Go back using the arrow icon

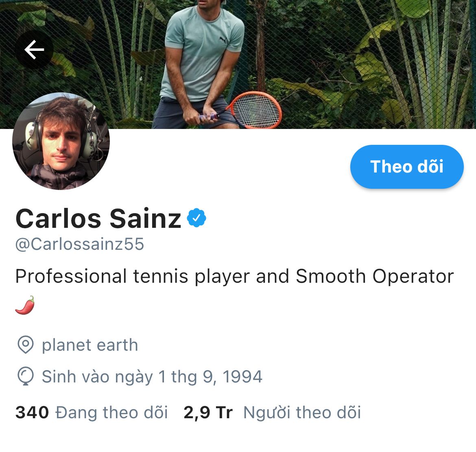coord(34,50)
